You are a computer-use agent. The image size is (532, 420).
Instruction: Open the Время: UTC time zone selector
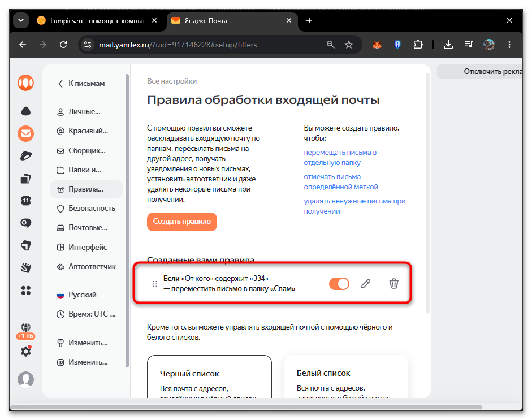[x=86, y=314]
